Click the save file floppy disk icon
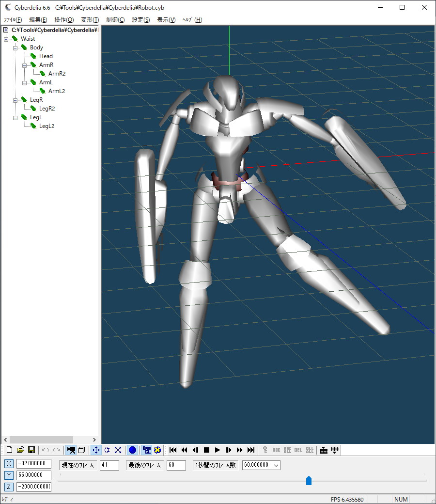The height and width of the screenshot is (504, 436). click(x=31, y=450)
